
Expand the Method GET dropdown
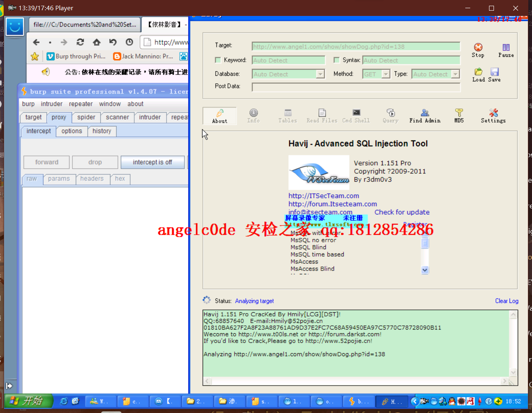point(385,74)
